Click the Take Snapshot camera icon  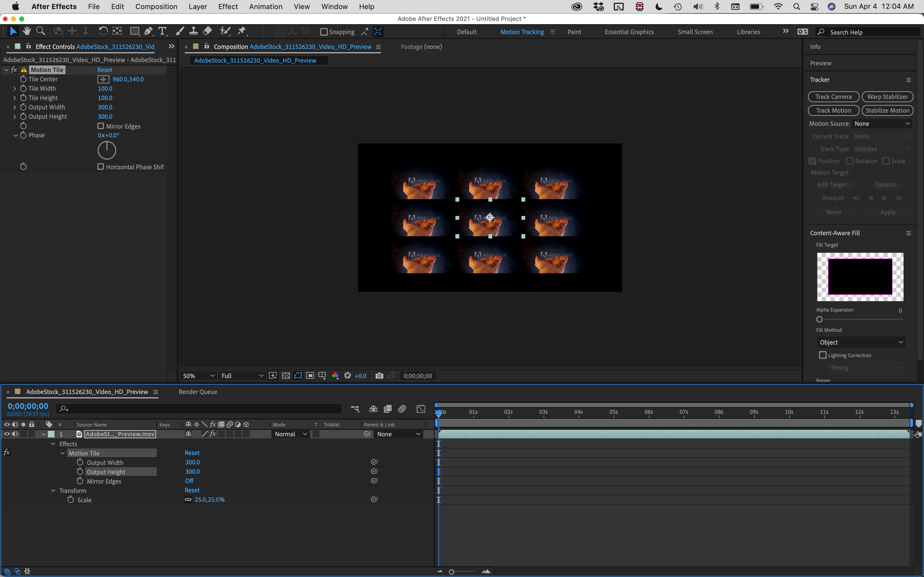(x=379, y=376)
